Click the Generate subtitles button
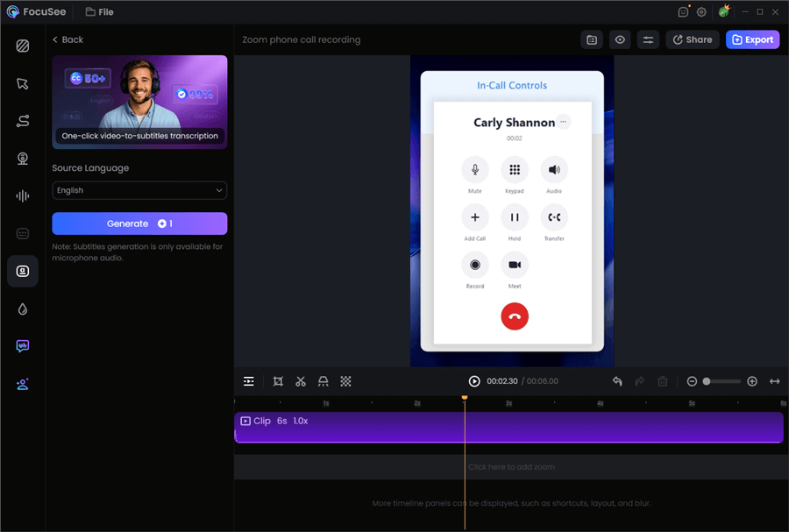789x532 pixels. 139,223
